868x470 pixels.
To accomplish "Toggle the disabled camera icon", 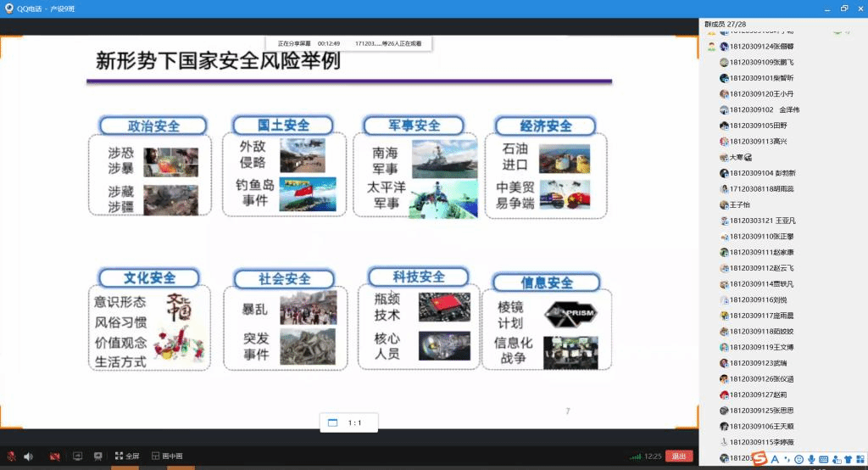I will tap(55, 456).
